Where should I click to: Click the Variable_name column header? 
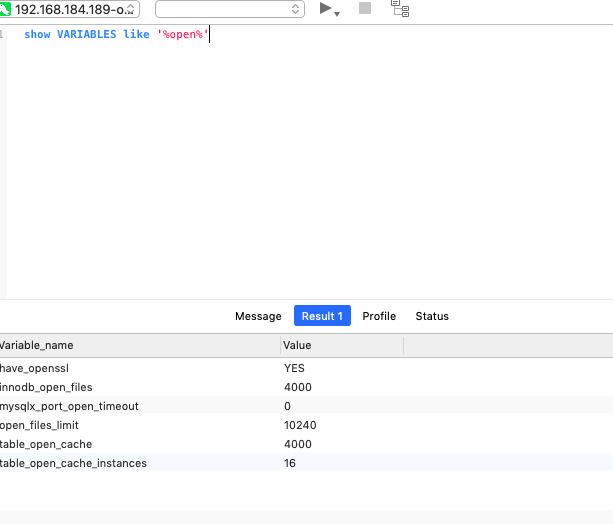[x=140, y=345]
